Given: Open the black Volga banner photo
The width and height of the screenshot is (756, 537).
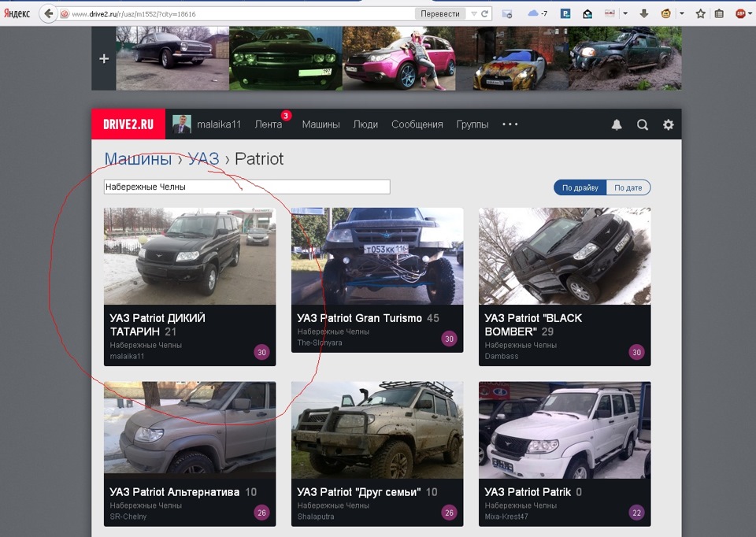Looking at the screenshot, I should pyautogui.click(x=172, y=59).
